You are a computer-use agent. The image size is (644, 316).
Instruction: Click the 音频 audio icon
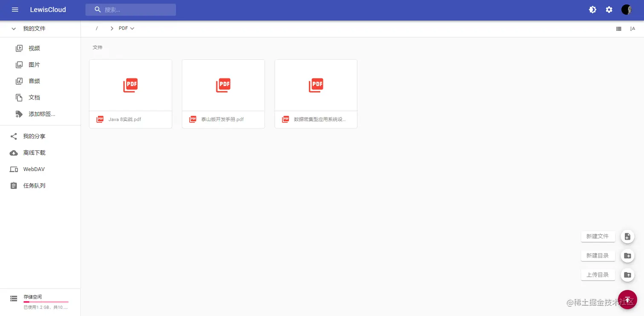19,81
